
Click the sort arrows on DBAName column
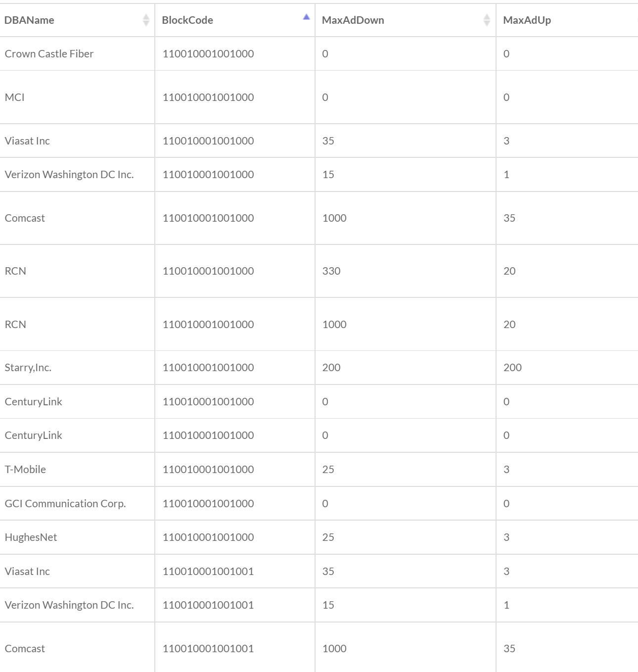pos(146,20)
